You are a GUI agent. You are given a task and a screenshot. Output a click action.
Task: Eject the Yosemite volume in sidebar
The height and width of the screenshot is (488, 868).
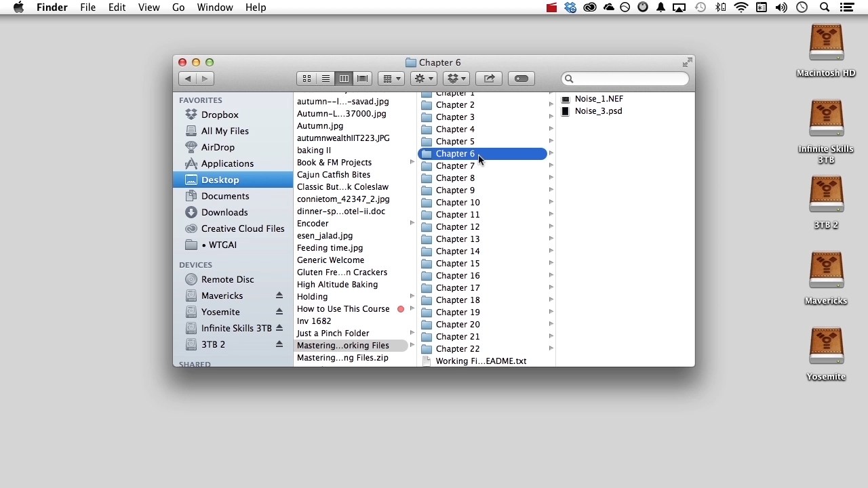(x=279, y=312)
